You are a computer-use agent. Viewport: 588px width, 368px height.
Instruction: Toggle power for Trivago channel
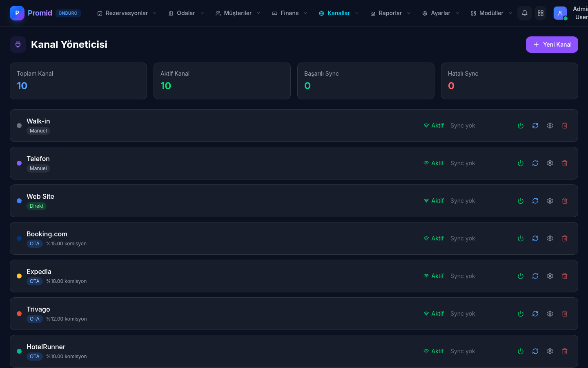(521, 314)
